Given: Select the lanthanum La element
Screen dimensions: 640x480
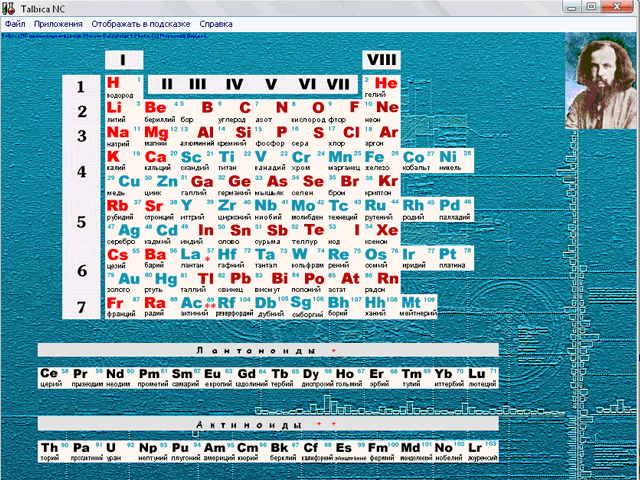Looking at the screenshot, I should (x=198, y=258).
